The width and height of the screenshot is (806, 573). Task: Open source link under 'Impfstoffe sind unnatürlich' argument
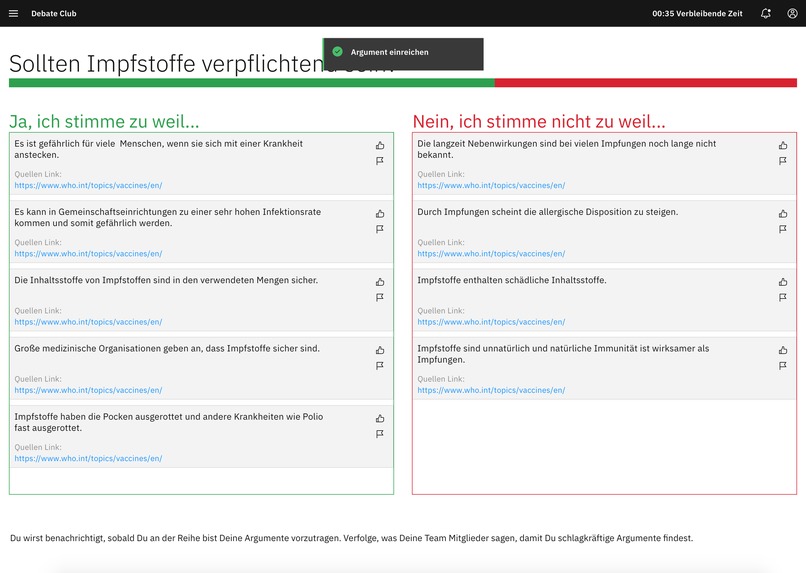coord(491,391)
